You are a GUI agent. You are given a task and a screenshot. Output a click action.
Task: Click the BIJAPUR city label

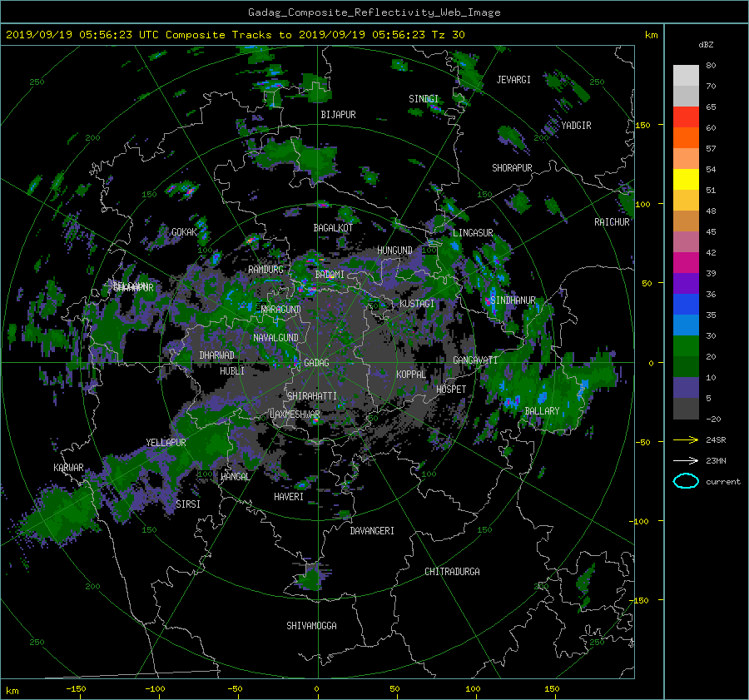(338, 115)
